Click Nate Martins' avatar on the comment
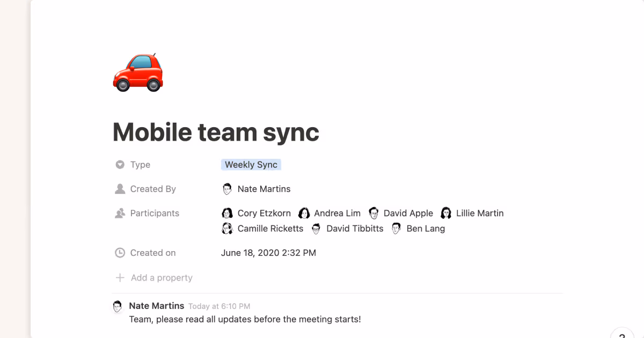The height and width of the screenshot is (338, 644). tap(118, 306)
